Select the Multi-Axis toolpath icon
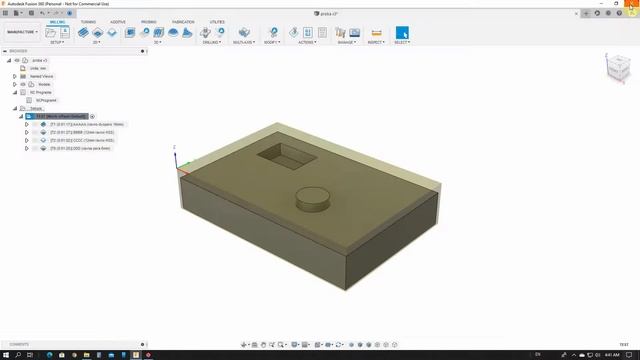This screenshot has height=360, width=640. 244,33
